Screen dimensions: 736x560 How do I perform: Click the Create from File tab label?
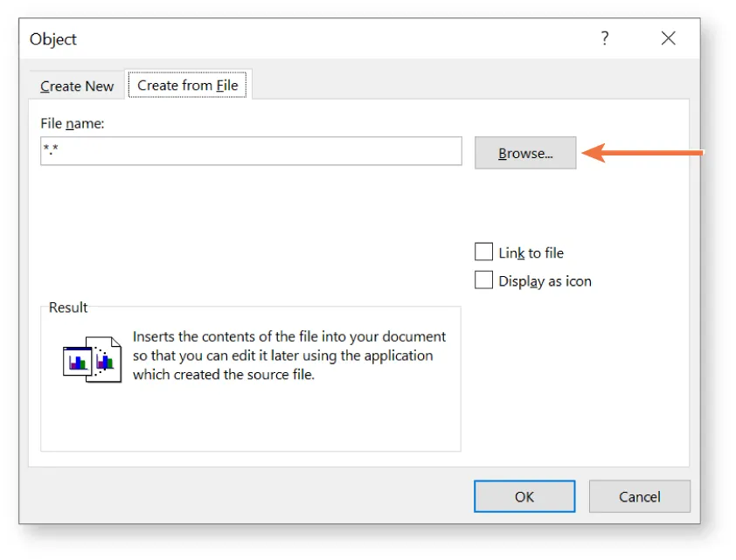coord(187,85)
